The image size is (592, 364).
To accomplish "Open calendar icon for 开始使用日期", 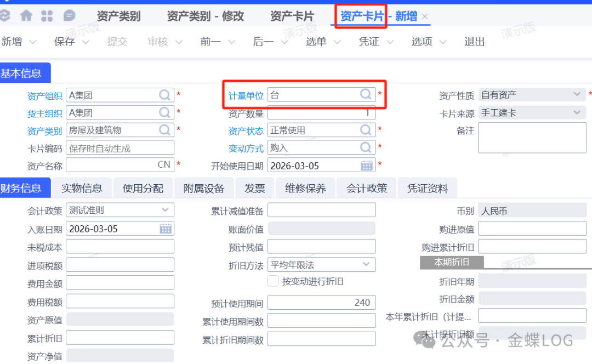I will click(x=366, y=166).
